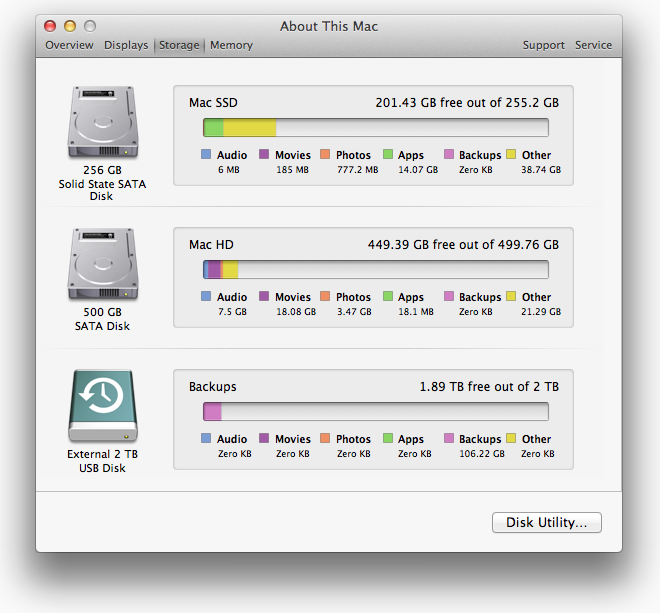Click '201.43 GB free out of 255.2 GB'
Image resolution: width=660 pixels, height=613 pixels.
coord(467,103)
